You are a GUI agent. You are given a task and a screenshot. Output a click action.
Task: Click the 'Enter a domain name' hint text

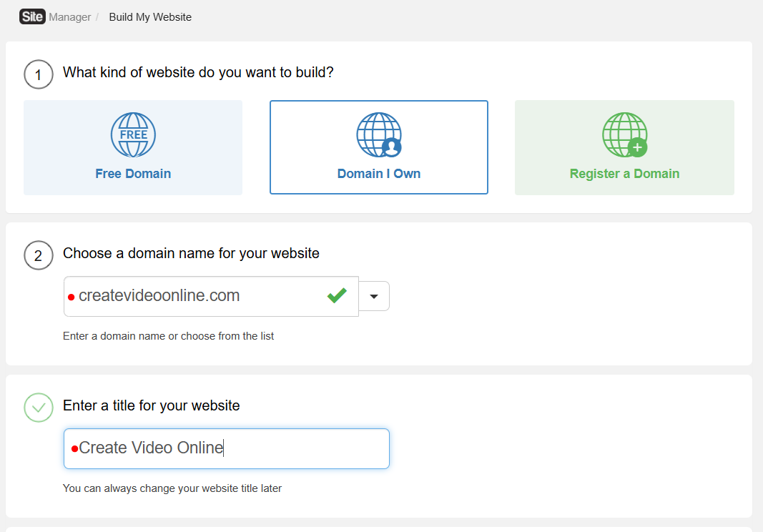pyautogui.click(x=168, y=336)
